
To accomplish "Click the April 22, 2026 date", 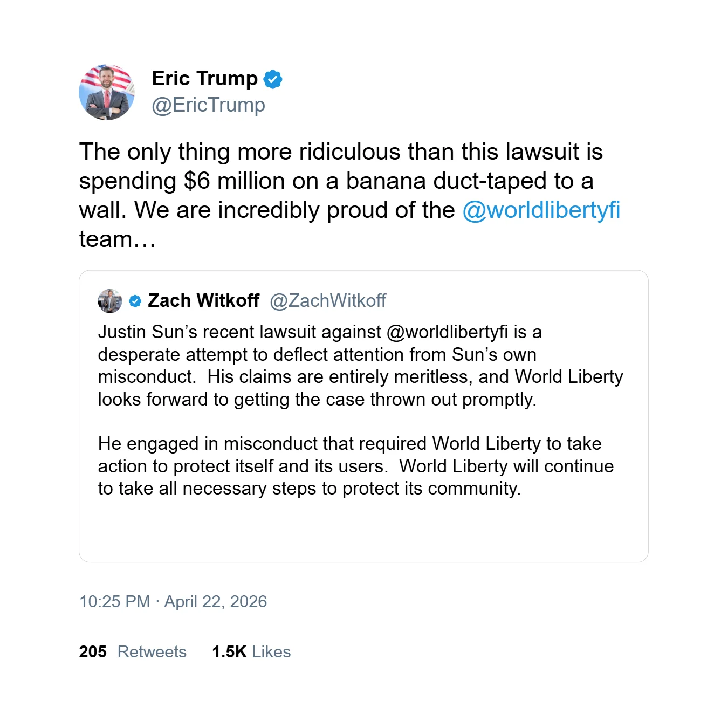I will pos(216,602).
